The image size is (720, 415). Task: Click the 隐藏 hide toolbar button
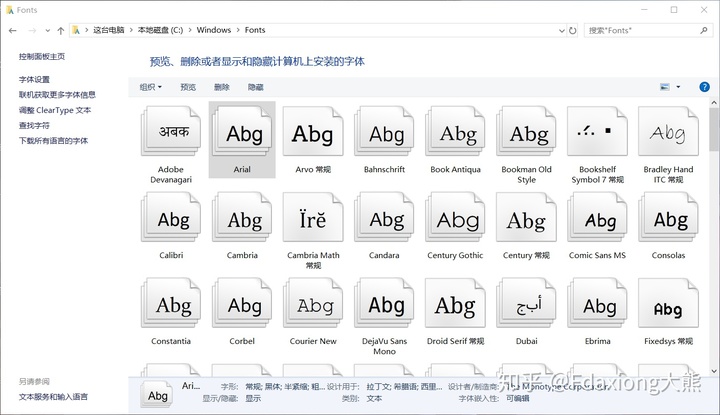(x=256, y=87)
